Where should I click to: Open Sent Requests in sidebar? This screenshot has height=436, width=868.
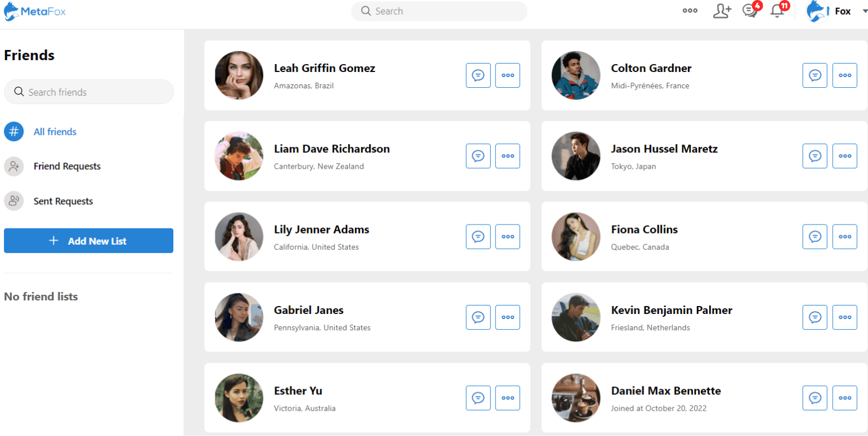point(63,201)
